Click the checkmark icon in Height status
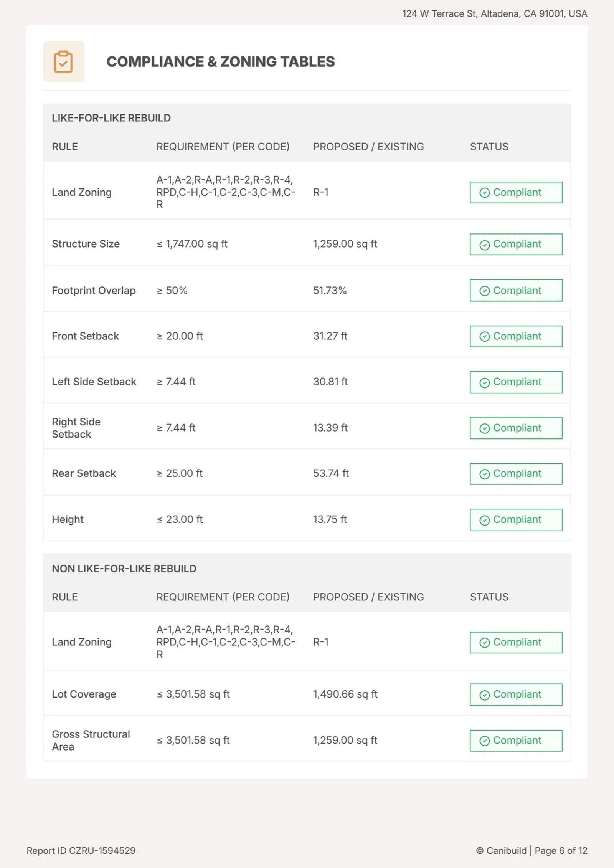 pyautogui.click(x=485, y=520)
